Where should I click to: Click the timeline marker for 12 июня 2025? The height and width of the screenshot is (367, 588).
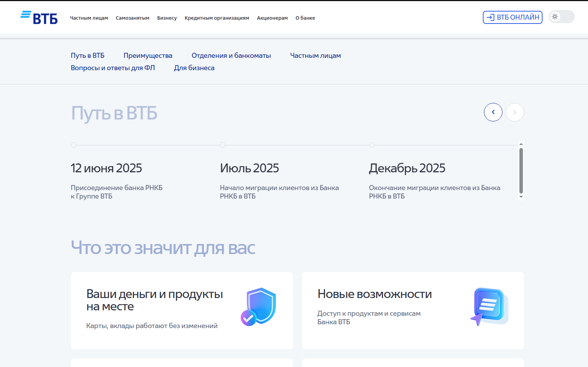(74, 145)
